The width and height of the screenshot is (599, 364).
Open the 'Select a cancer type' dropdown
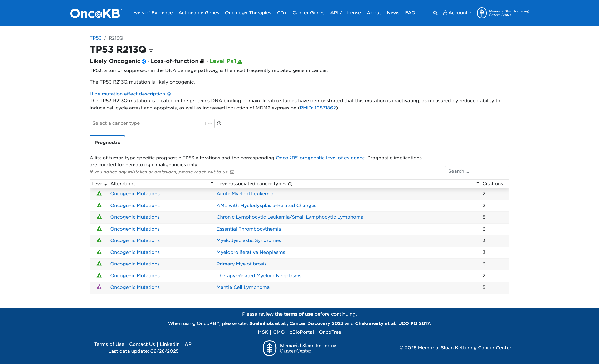(152, 123)
